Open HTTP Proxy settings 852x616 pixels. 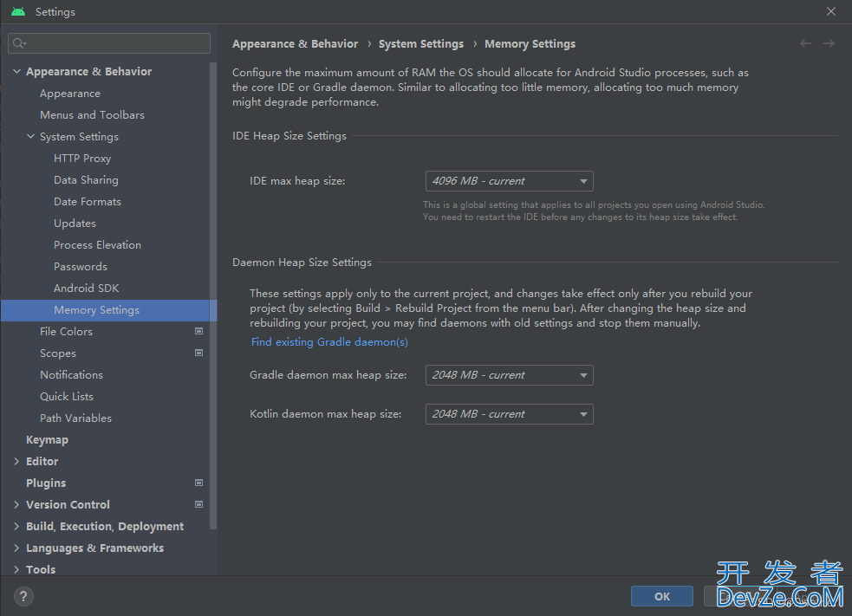[82, 158]
